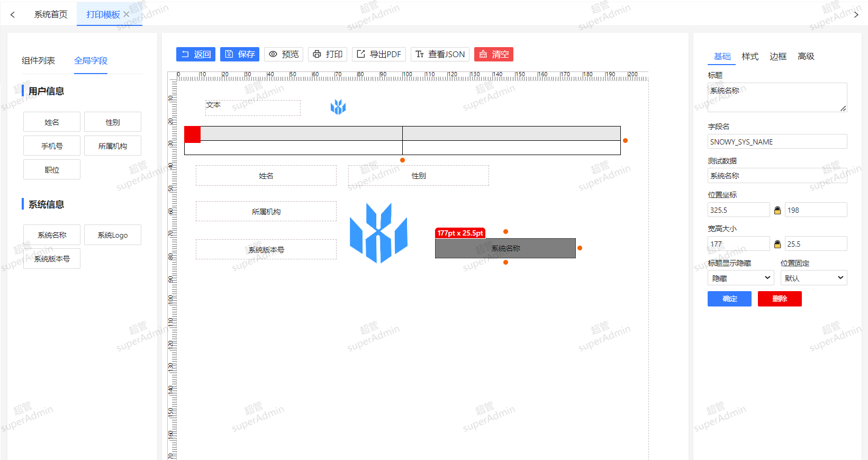
Task: Click the 177pt x 25.5pt size label
Action: [x=460, y=233]
